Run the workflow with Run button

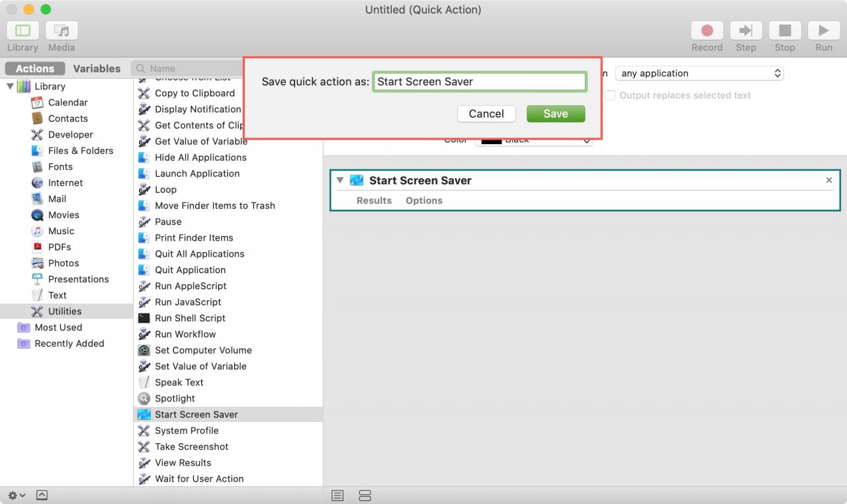[824, 30]
